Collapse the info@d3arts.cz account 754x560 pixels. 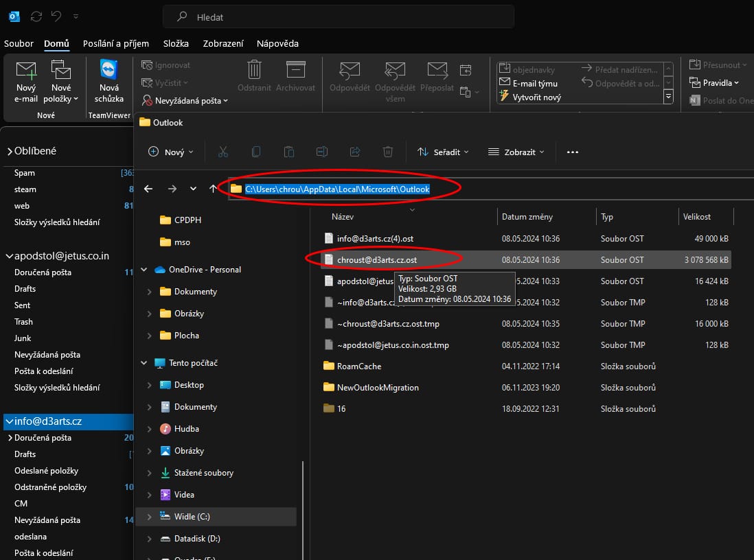9,421
